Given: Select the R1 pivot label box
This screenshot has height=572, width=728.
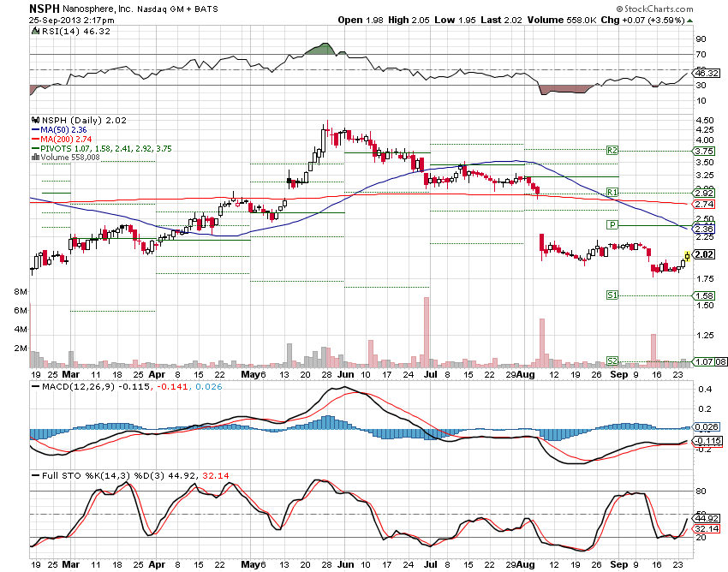Looking at the screenshot, I should pyautogui.click(x=612, y=192).
